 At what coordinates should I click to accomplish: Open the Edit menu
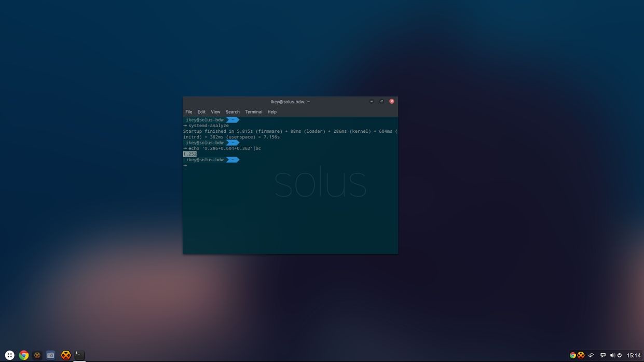(x=201, y=112)
